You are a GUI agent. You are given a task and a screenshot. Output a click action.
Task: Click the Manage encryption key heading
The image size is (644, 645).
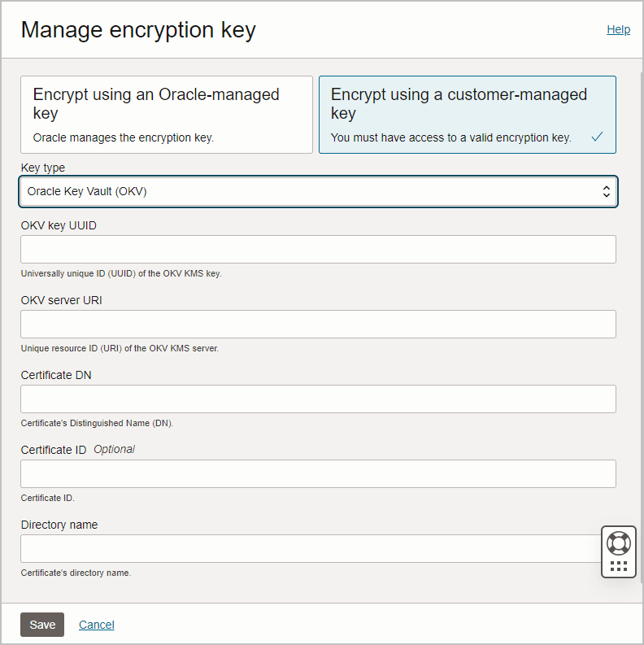(x=138, y=30)
